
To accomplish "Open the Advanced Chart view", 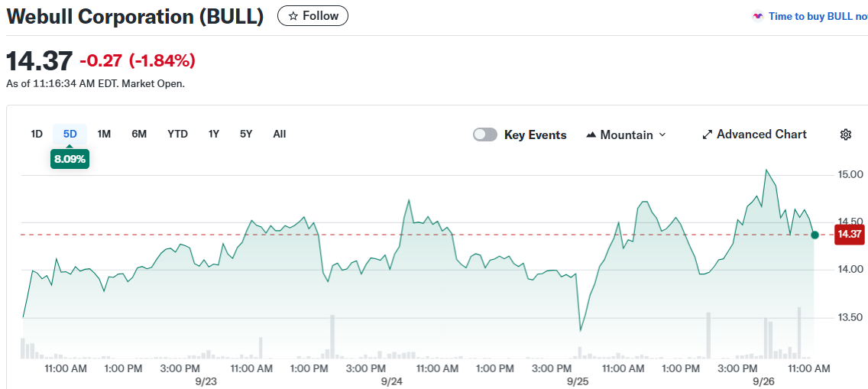I will (x=754, y=135).
